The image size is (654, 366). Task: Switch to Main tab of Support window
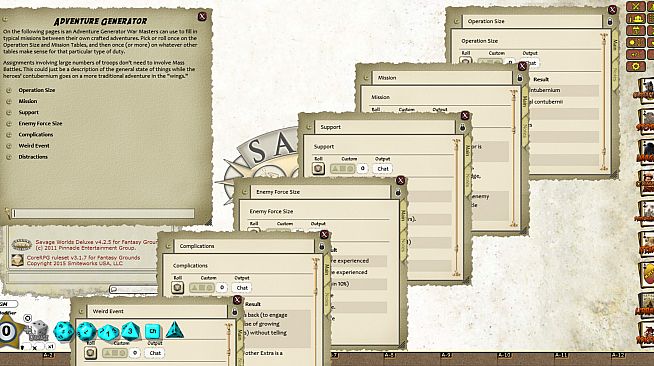467,151
